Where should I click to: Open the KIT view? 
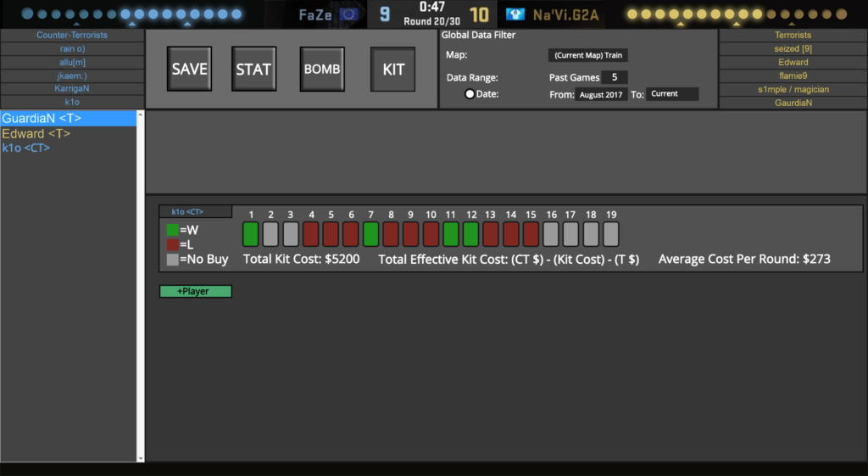pos(393,69)
